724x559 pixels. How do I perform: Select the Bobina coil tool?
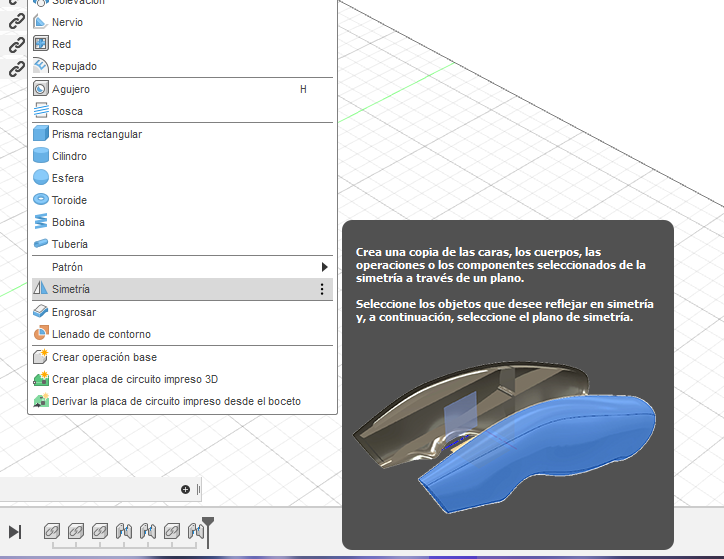click(x=182, y=222)
